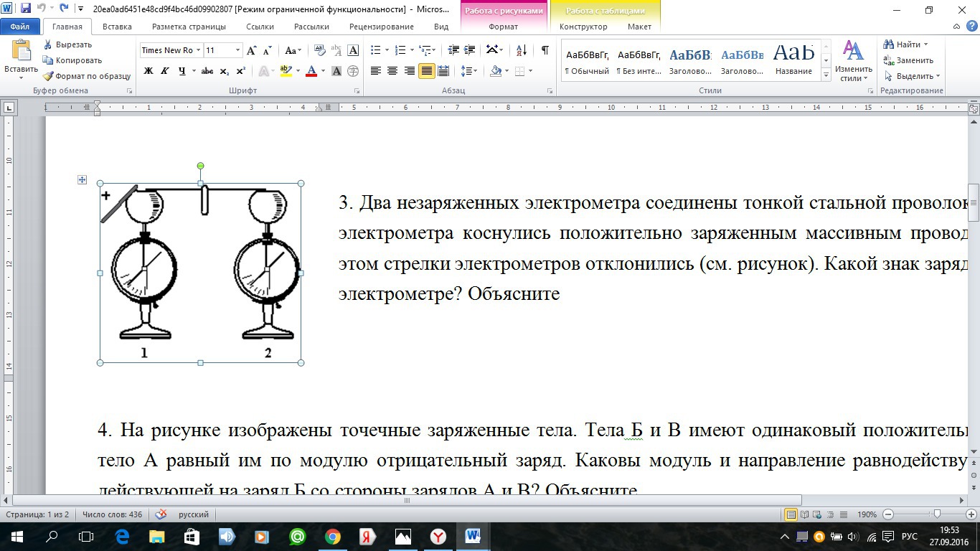This screenshot has width=980, height=551.
Task: Toggle justified text alignment
Action: pos(427,71)
